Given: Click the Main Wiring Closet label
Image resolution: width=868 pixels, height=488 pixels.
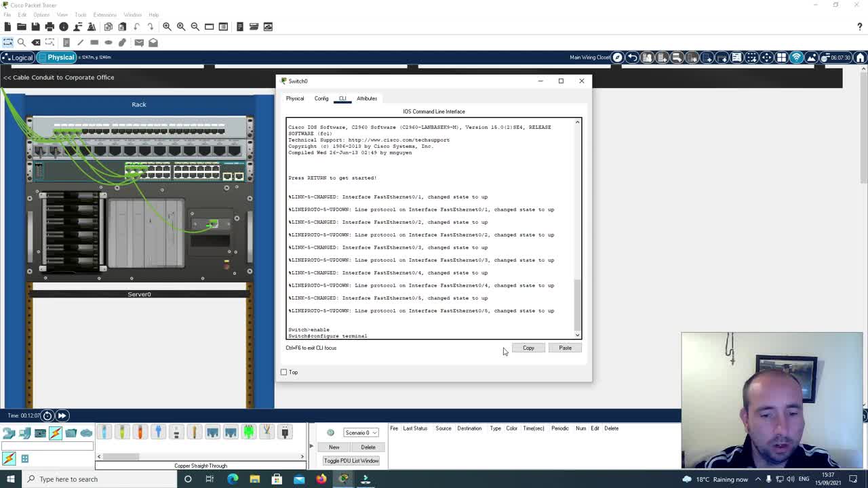Looking at the screenshot, I should pos(589,58).
